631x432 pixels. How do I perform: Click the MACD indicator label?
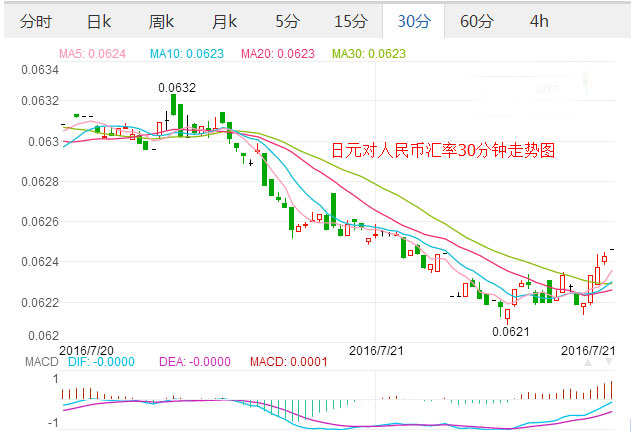(x=41, y=362)
